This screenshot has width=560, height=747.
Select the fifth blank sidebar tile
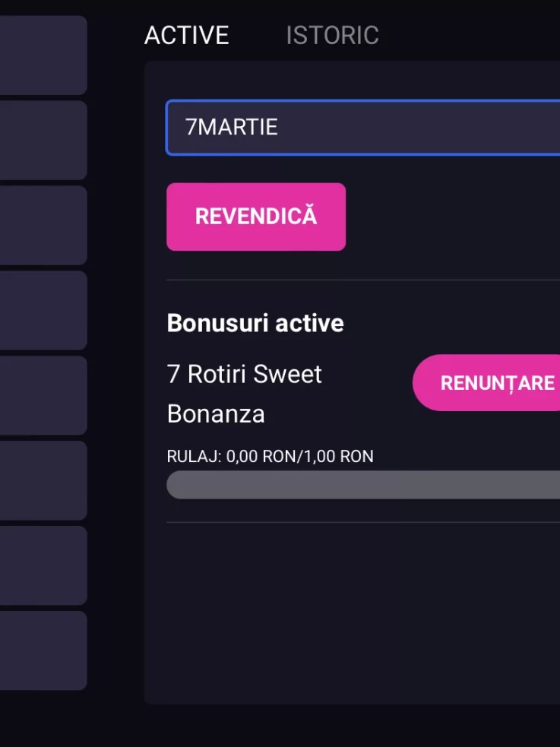pyautogui.click(x=43, y=395)
